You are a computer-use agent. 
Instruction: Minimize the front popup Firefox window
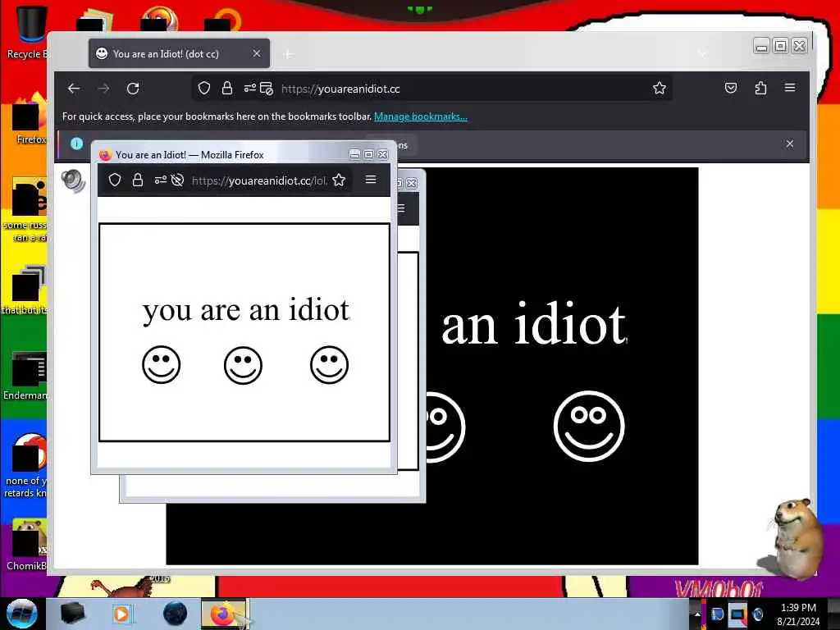click(354, 154)
